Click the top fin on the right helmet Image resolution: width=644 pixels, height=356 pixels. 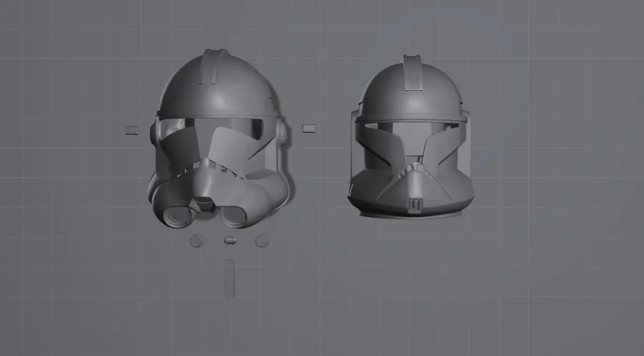[x=412, y=72]
